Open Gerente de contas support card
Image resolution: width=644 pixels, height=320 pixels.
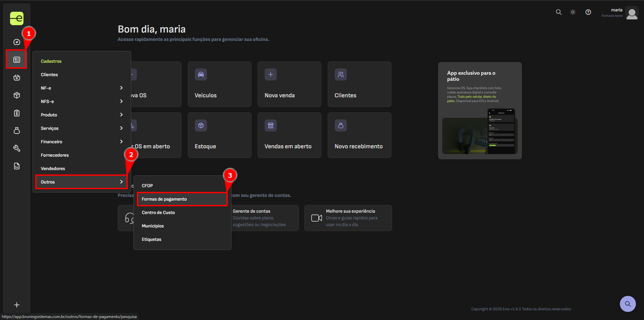tap(265, 218)
